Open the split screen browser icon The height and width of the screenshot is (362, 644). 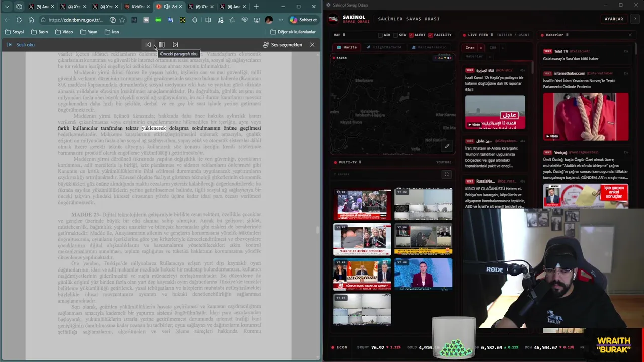(x=208, y=20)
